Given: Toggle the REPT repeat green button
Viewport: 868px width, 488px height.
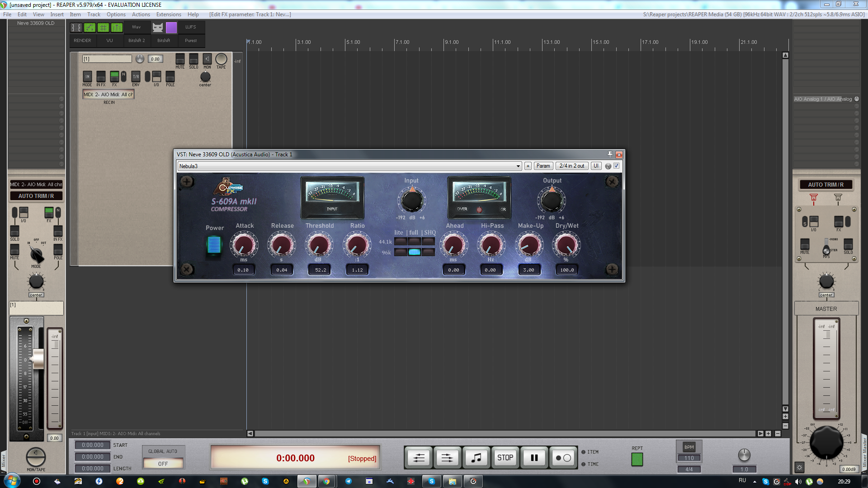Looking at the screenshot, I should pyautogui.click(x=637, y=460).
